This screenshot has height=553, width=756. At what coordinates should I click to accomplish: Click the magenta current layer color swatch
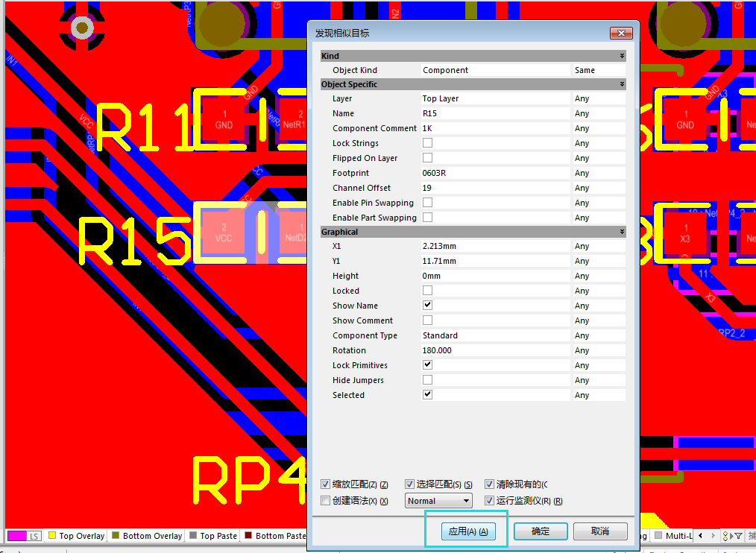(x=16, y=536)
